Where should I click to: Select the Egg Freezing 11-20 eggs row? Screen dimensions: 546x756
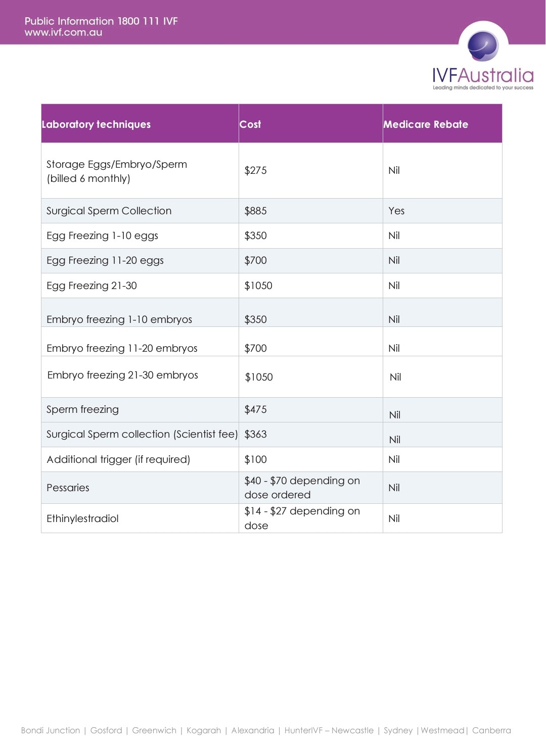click(x=271, y=261)
